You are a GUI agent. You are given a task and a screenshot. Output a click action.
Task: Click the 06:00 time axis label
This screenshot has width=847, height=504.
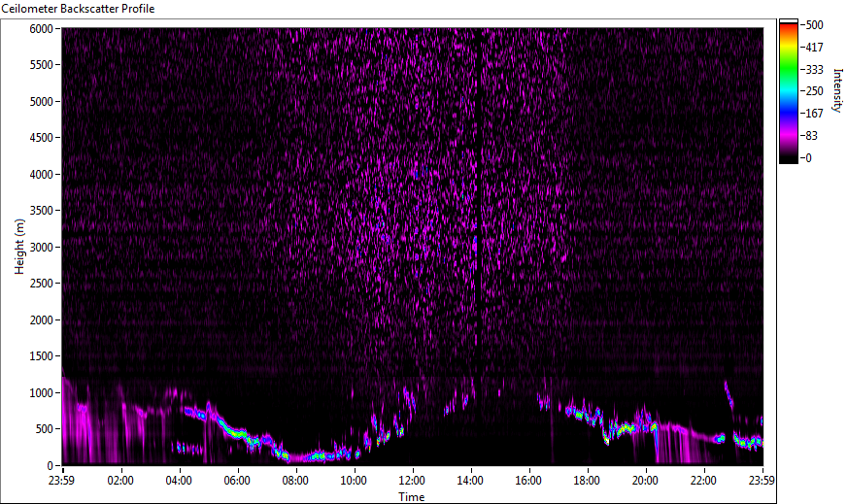tap(237, 481)
